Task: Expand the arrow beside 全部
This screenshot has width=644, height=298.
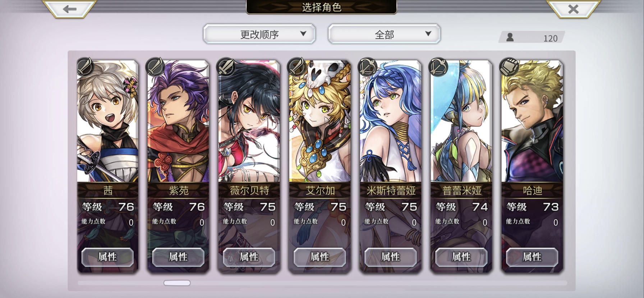Action: point(428,33)
